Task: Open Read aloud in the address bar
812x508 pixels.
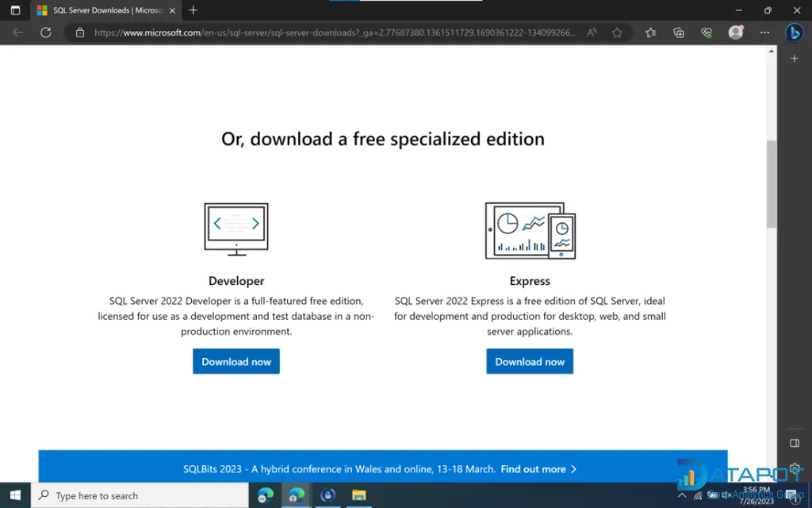Action: (x=592, y=33)
